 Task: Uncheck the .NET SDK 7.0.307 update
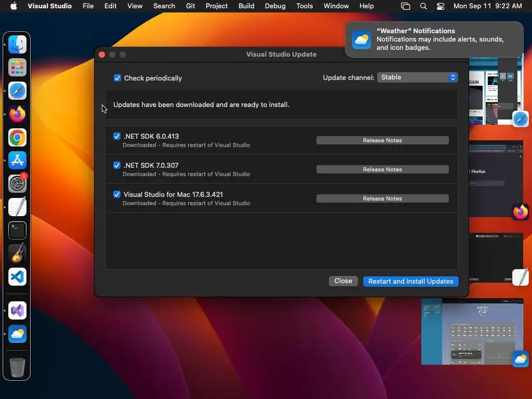click(x=117, y=165)
